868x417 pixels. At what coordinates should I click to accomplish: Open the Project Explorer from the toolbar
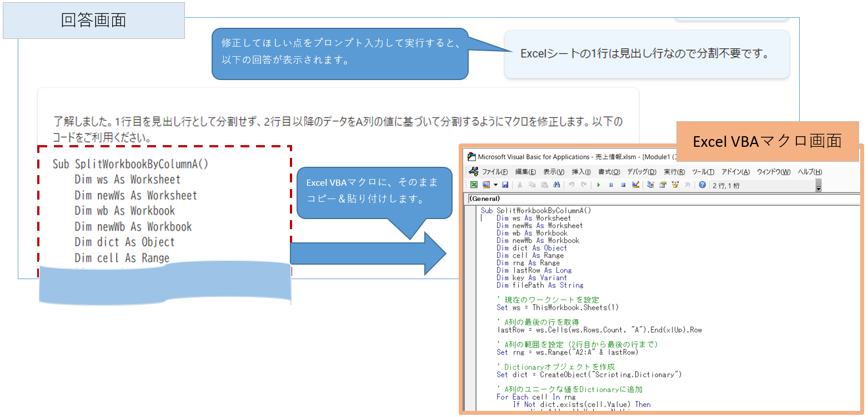tap(650, 185)
